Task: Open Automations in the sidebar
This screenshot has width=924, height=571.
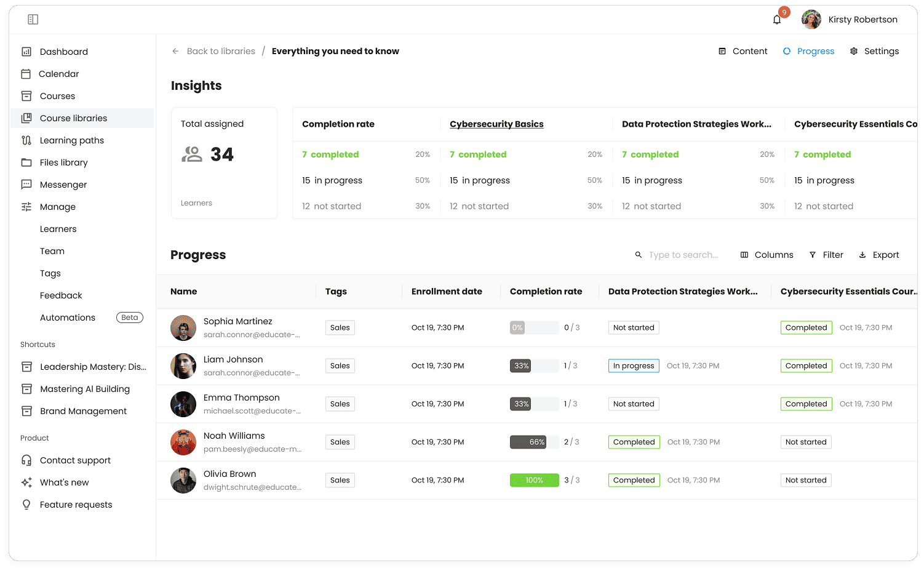Action: (68, 317)
